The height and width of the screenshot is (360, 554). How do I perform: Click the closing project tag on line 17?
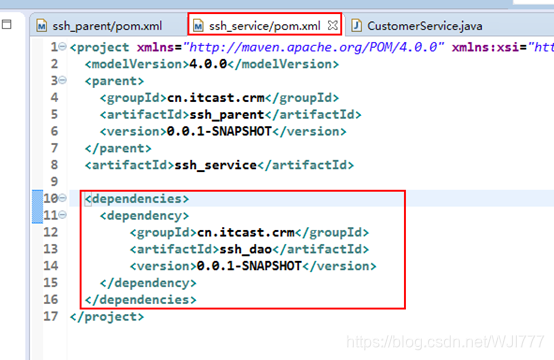(x=107, y=317)
